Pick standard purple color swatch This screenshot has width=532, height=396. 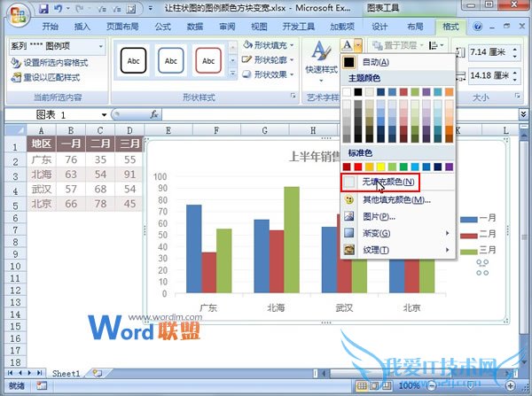tap(450, 167)
